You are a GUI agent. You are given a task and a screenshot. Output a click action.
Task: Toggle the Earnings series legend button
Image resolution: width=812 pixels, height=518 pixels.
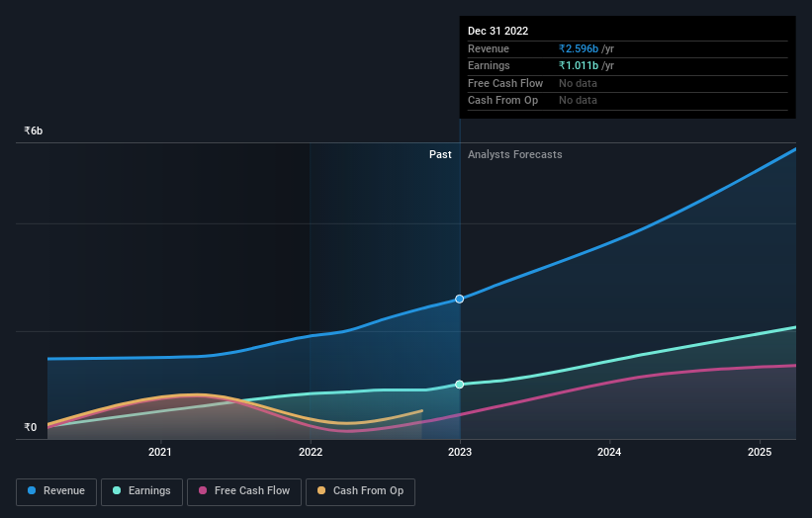point(141,491)
